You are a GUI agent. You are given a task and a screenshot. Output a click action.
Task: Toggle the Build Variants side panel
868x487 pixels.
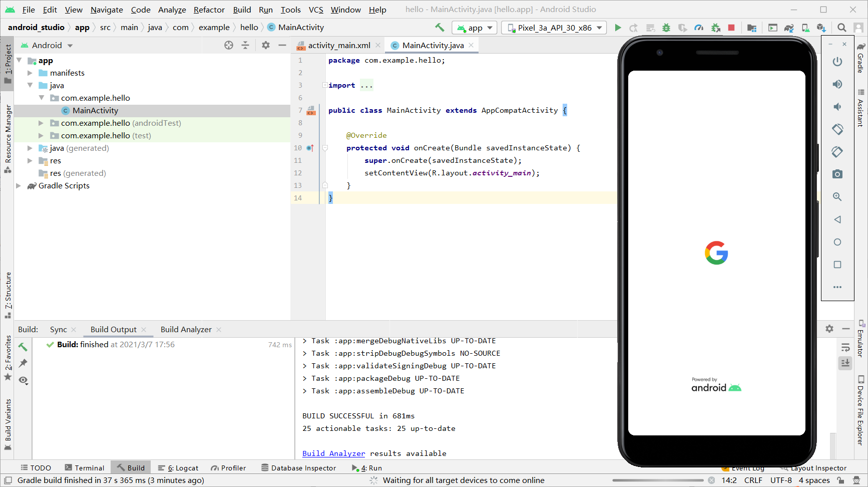8,424
